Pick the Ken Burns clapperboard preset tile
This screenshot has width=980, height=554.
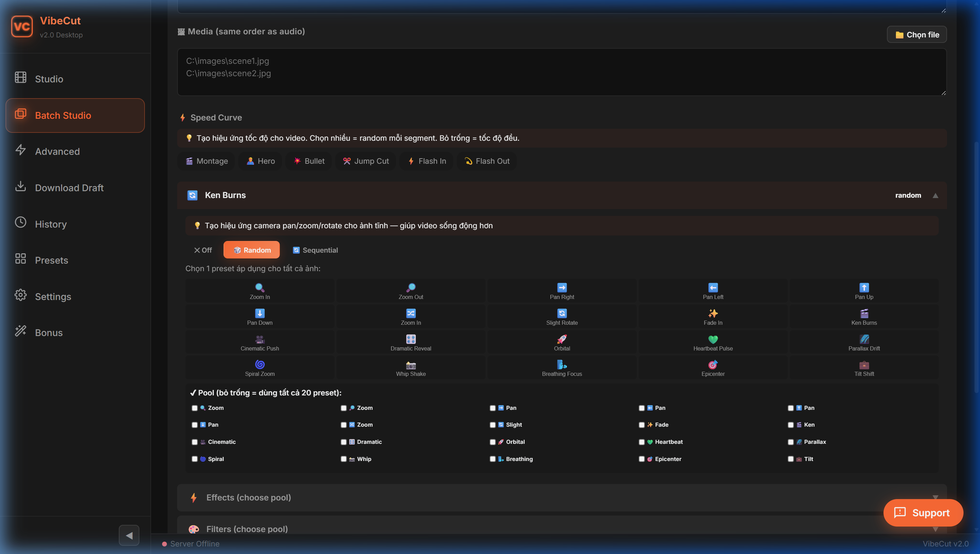pos(864,317)
